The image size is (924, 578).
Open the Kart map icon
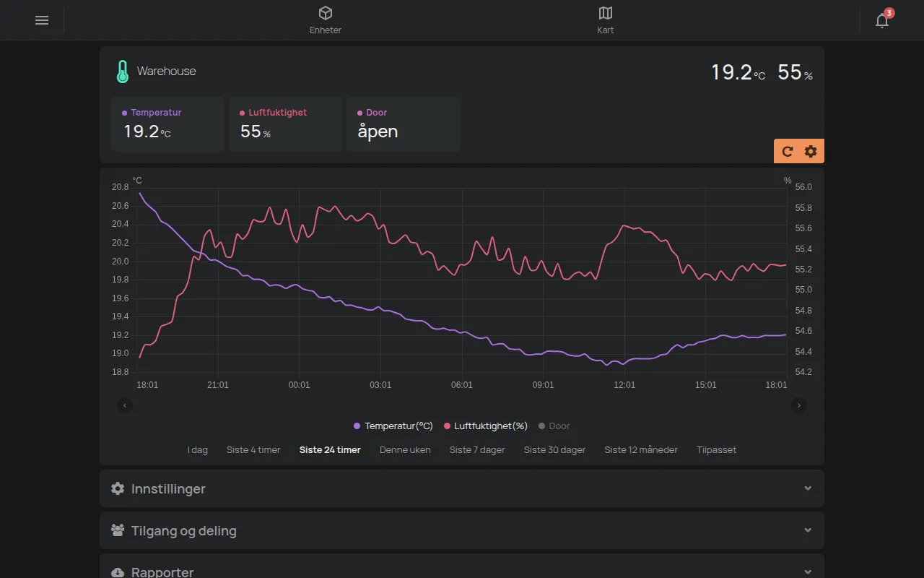(606, 13)
